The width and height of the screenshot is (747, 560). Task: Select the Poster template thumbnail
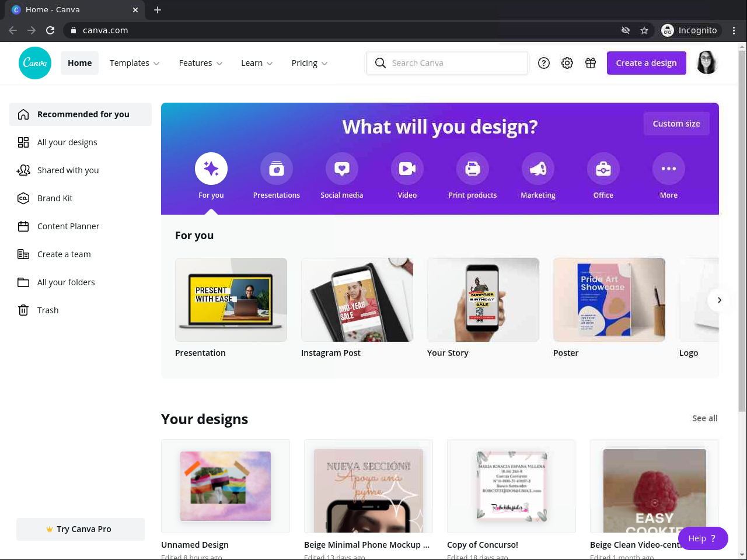(x=609, y=300)
